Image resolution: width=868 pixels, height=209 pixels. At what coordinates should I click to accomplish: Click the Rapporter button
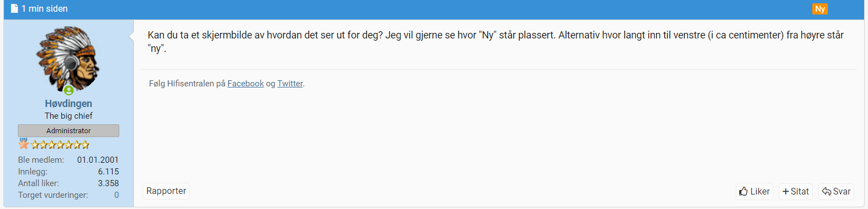click(166, 191)
